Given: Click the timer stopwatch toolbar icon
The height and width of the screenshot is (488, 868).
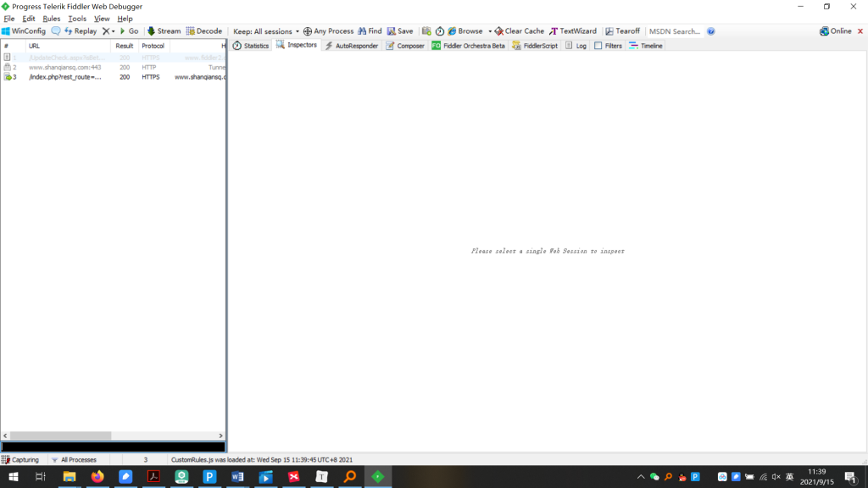Looking at the screenshot, I should pyautogui.click(x=440, y=31).
